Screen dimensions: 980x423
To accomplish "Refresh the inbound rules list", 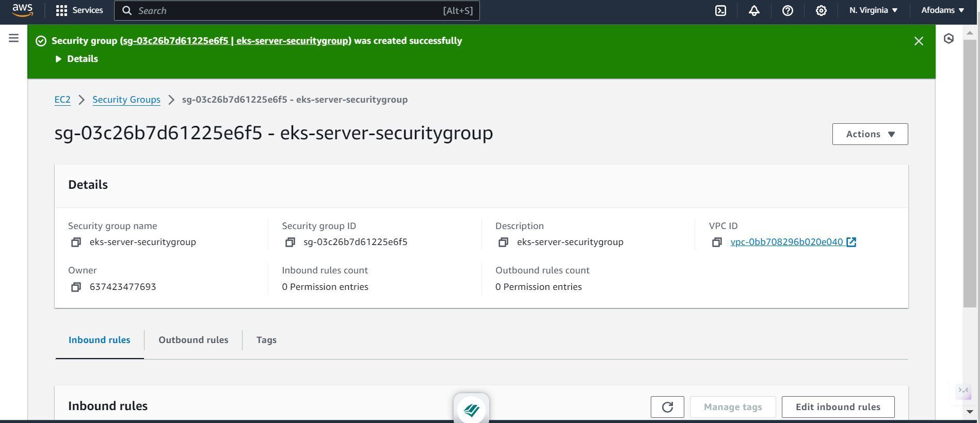I will pos(667,407).
